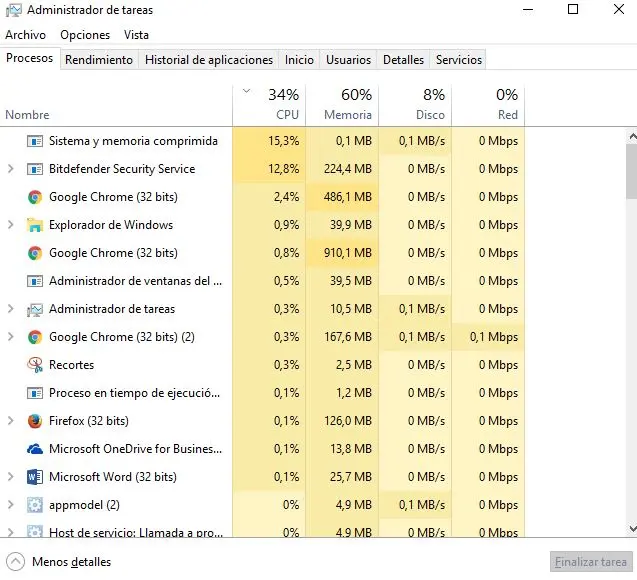Switch to the Rendimiento tab

tap(99, 60)
